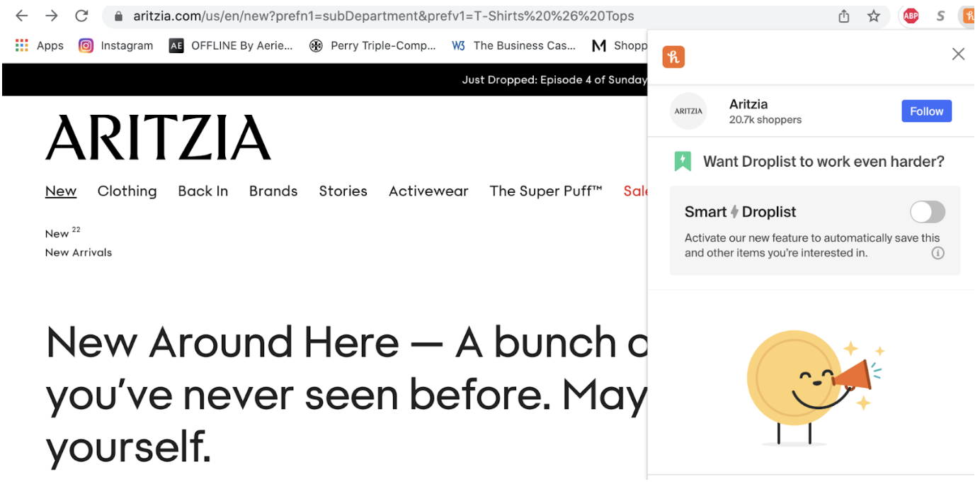
Task: Bookmark this page with the star icon
Action: [874, 16]
